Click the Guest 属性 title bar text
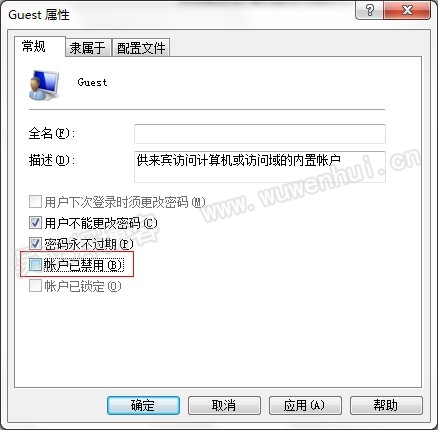The height and width of the screenshot is (430, 438). [39, 15]
